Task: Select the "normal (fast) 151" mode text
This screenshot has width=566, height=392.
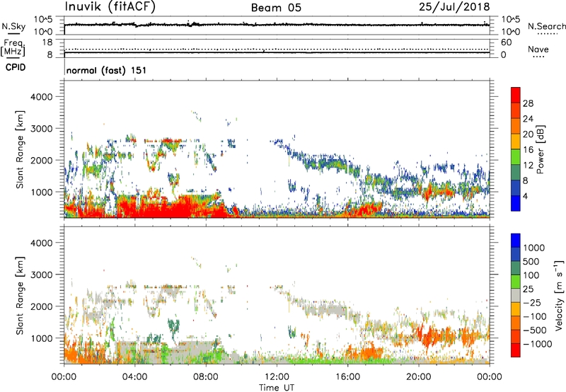Action: [107, 70]
